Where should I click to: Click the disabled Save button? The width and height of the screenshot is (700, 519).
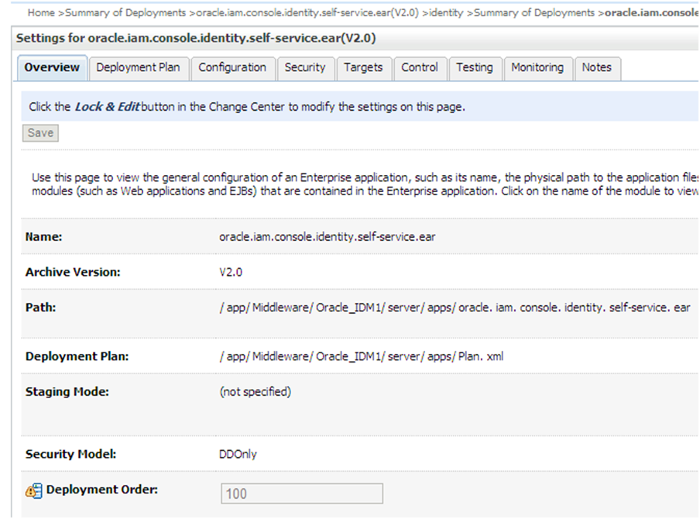(x=40, y=133)
